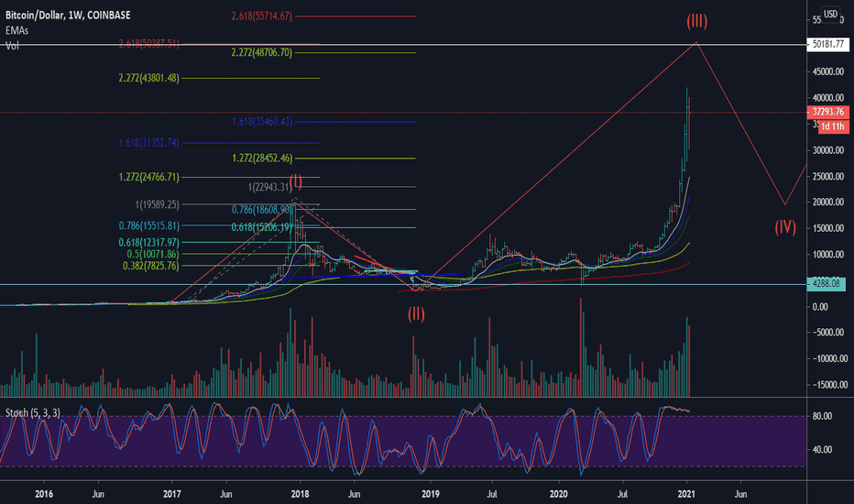854x504 pixels.
Task: Click the (II) Elliott wave label
Action: click(x=416, y=313)
